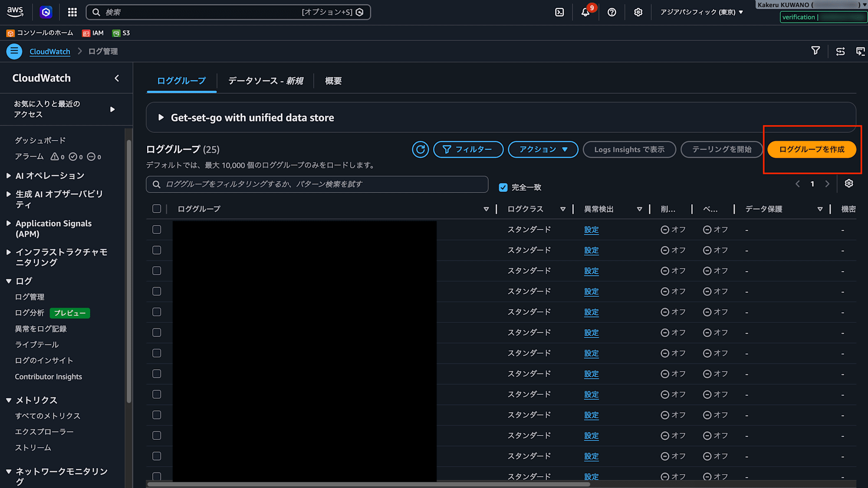Collapse the CloudWatch sidebar with chevron

[117, 78]
